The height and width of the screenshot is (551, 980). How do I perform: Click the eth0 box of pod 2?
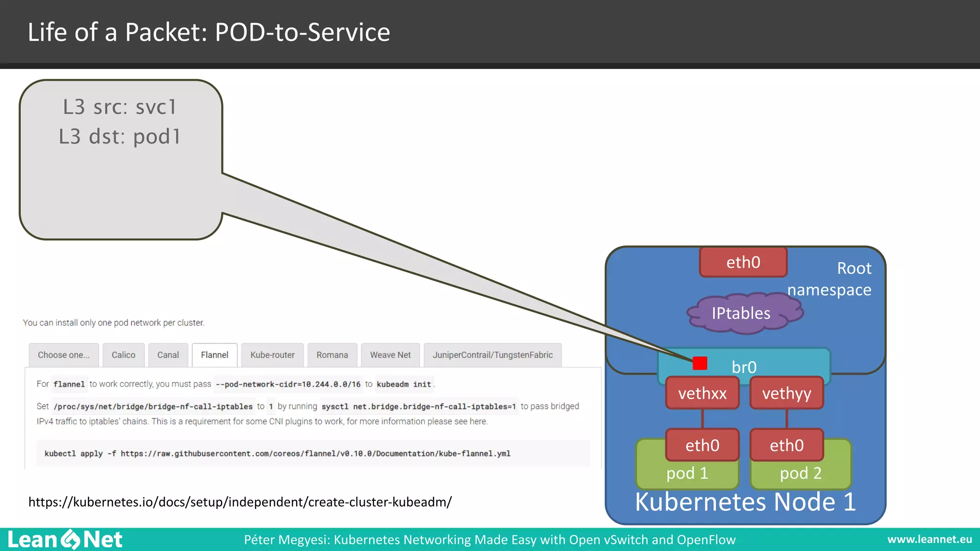click(787, 445)
